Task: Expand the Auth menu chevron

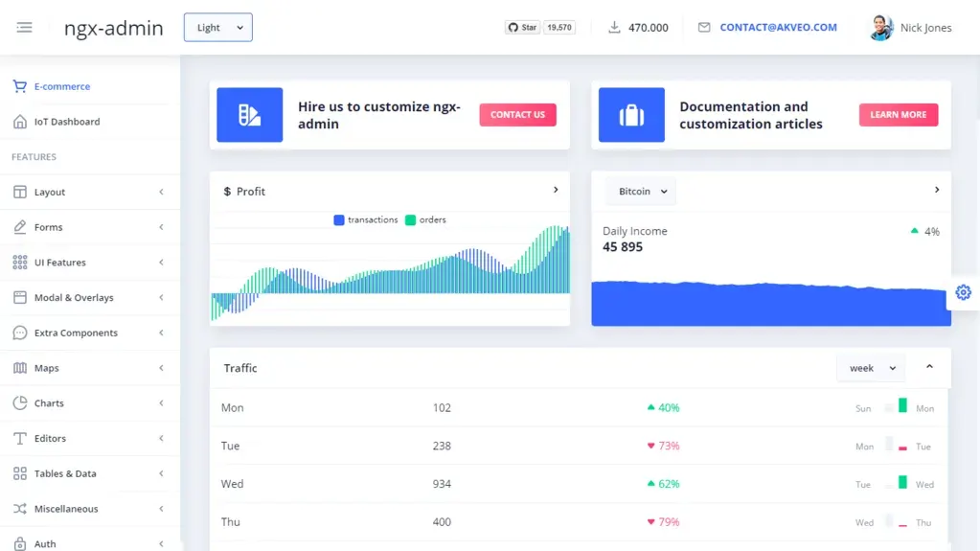Action: [x=161, y=543]
